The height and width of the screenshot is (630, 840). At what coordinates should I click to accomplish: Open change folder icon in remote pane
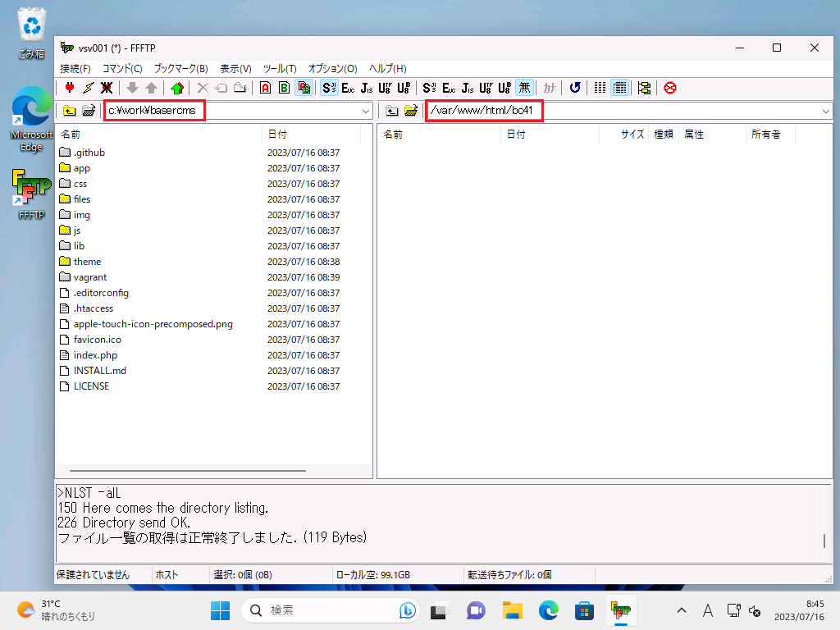pyautogui.click(x=411, y=111)
